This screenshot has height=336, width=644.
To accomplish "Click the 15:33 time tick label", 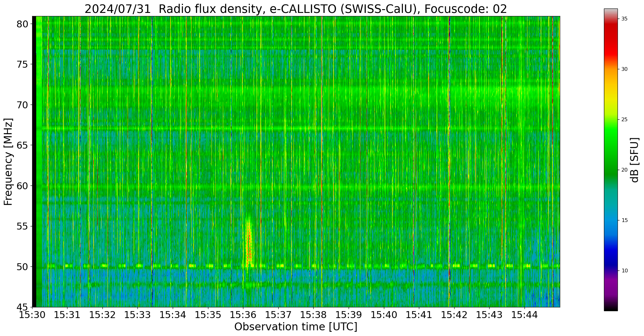I will click(138, 315).
